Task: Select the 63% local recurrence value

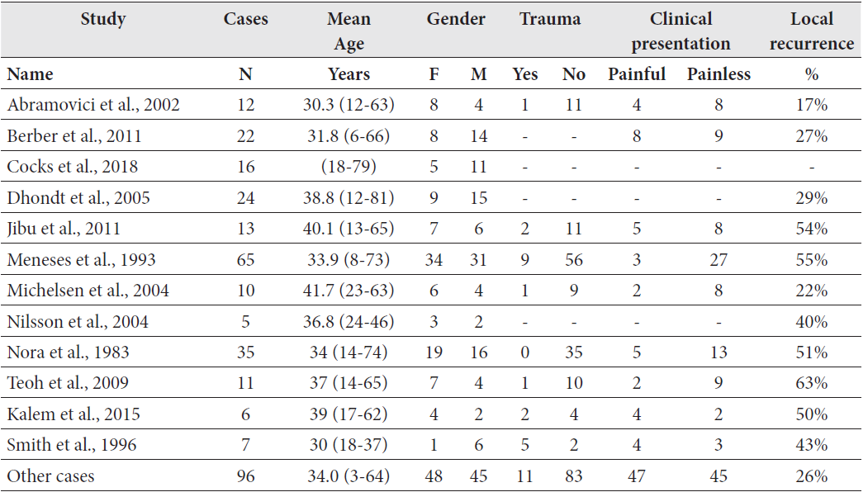Action: point(811,383)
